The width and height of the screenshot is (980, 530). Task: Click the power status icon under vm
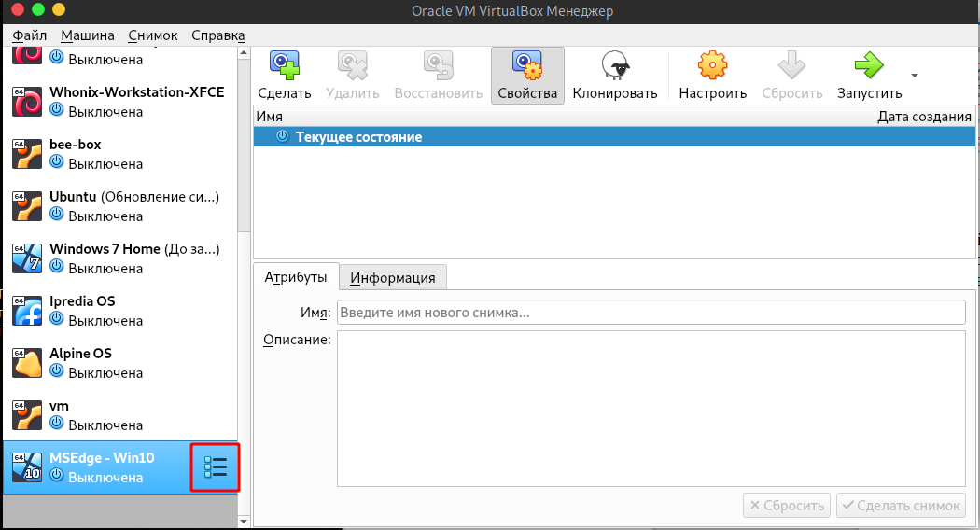[57, 423]
